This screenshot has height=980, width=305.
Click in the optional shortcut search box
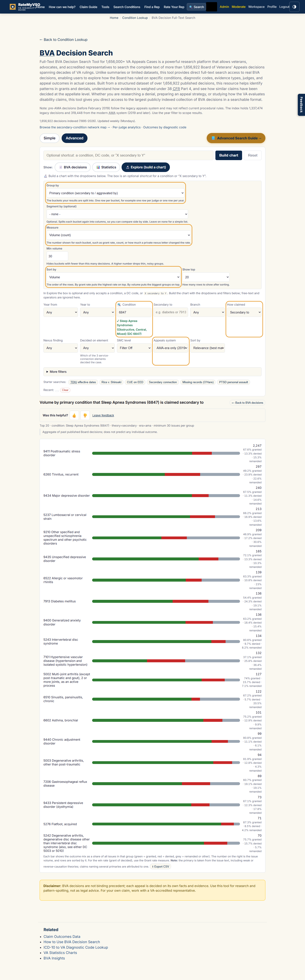pyautogui.click(x=129, y=155)
